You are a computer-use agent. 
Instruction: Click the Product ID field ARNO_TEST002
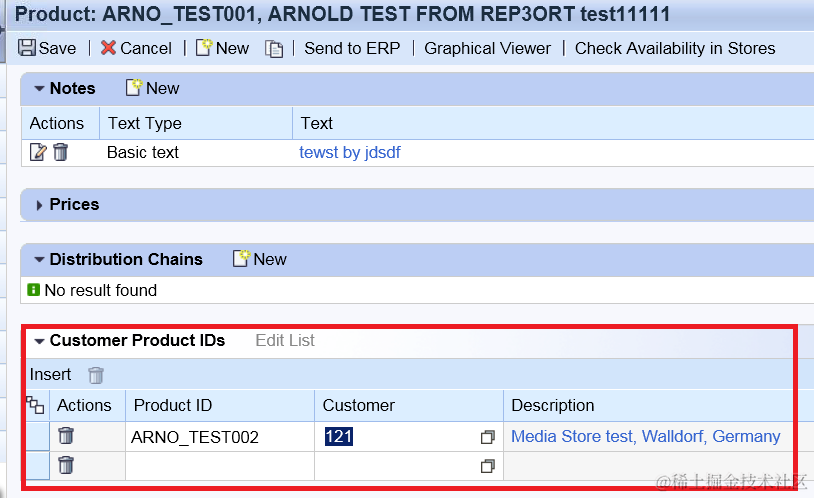tap(220, 437)
